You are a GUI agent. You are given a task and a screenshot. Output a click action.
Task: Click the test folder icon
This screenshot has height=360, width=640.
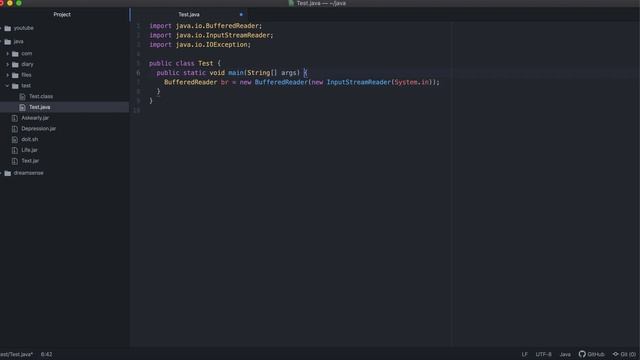(x=16, y=86)
